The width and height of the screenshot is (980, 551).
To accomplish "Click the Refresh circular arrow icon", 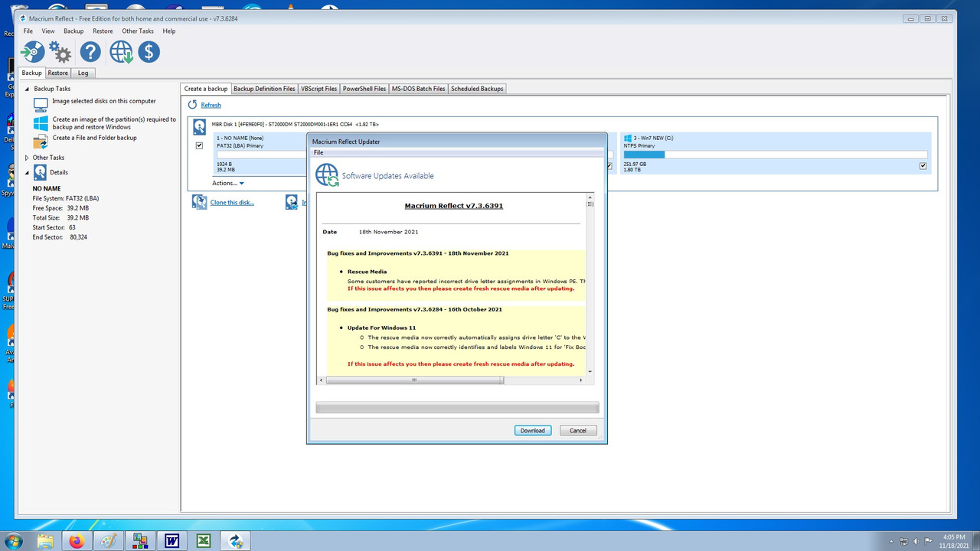I will pyautogui.click(x=193, y=105).
